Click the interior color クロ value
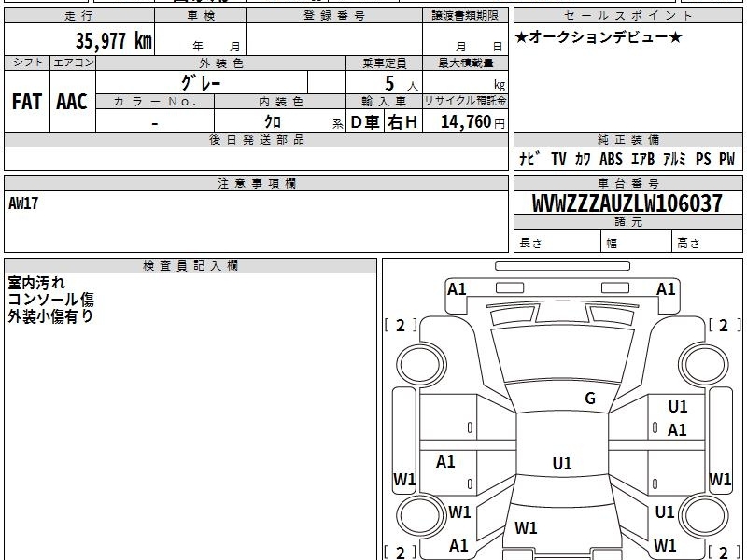This screenshot has width=747, height=560. pyautogui.click(x=273, y=121)
